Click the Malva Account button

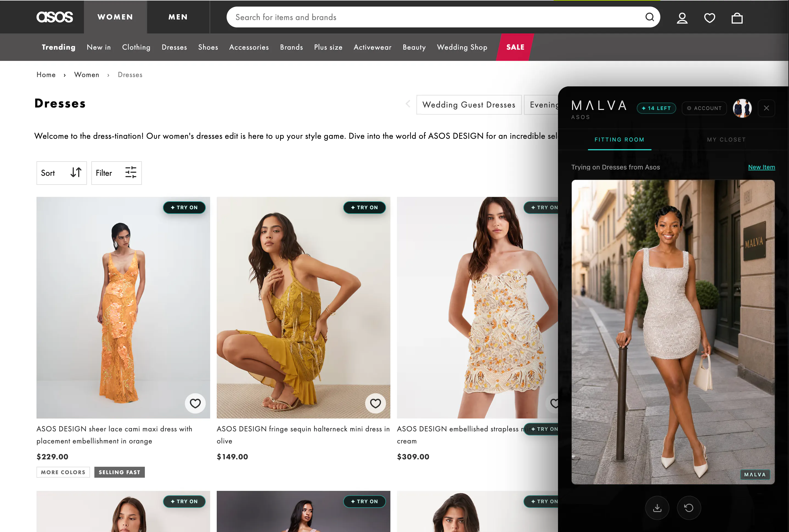(704, 108)
